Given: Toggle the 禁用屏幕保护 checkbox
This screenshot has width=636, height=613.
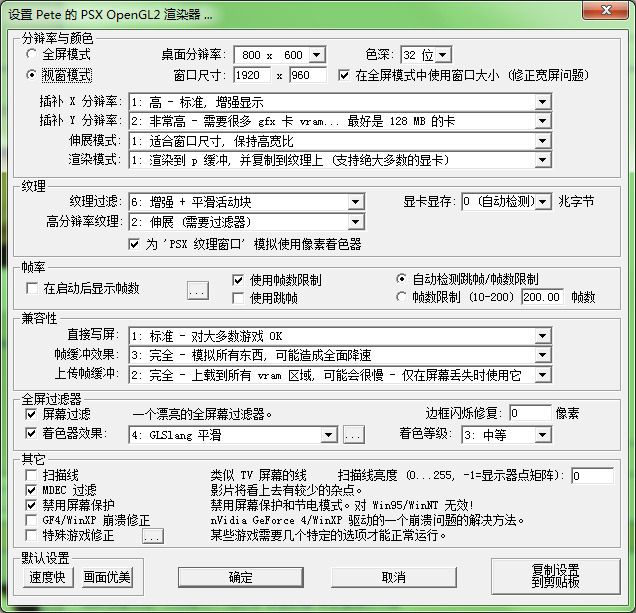Looking at the screenshot, I should (x=31, y=505).
